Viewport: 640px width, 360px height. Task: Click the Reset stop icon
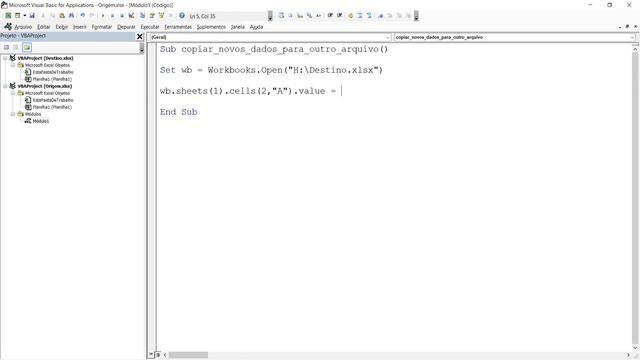pos(122,16)
